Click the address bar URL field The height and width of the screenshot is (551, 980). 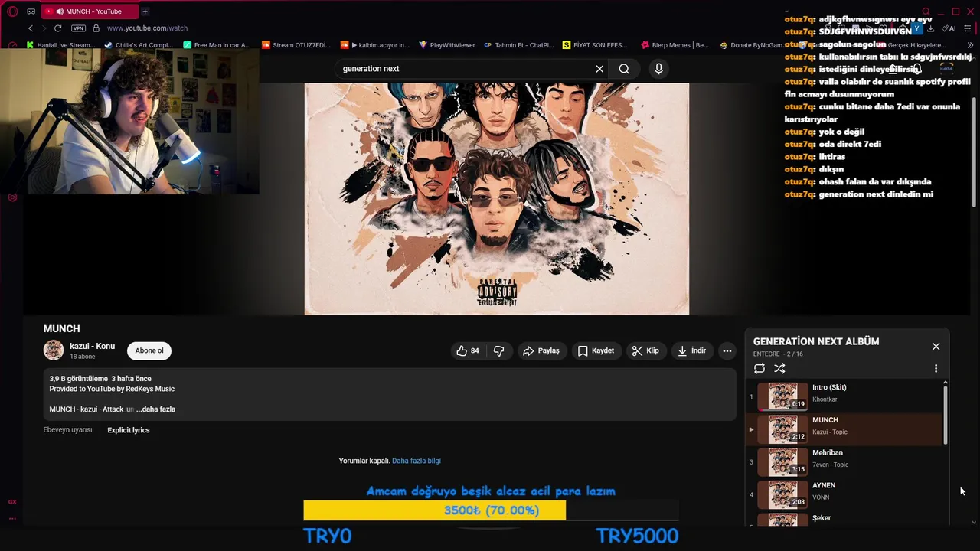[147, 28]
